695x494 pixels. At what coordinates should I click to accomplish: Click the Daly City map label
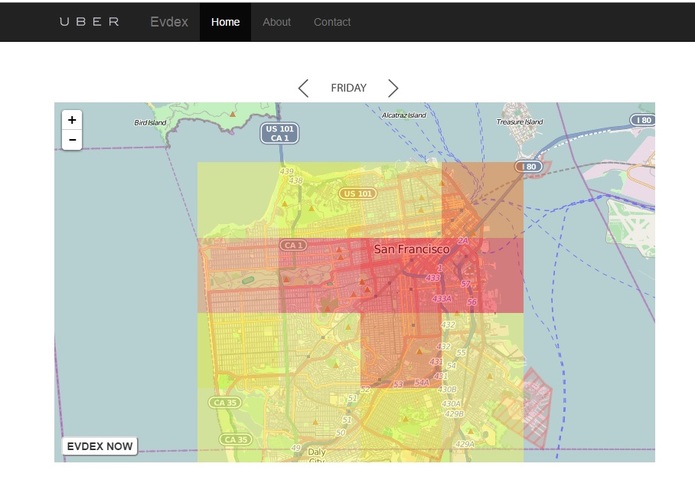[316, 455]
